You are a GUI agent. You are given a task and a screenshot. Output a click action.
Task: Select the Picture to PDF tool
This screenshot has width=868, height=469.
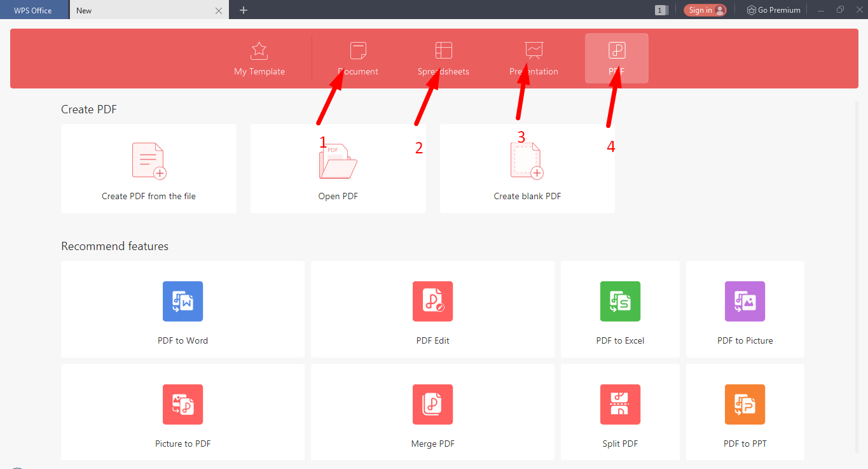[183, 412]
